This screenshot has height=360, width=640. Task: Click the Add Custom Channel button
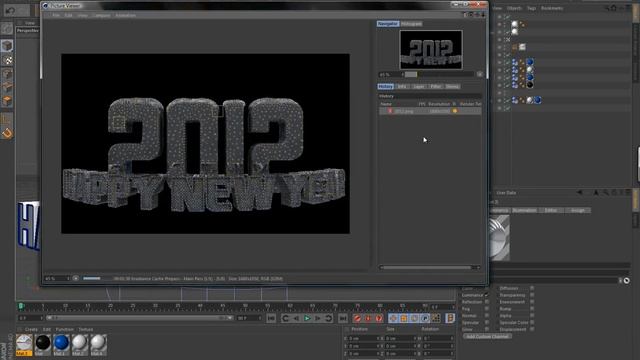point(487,336)
